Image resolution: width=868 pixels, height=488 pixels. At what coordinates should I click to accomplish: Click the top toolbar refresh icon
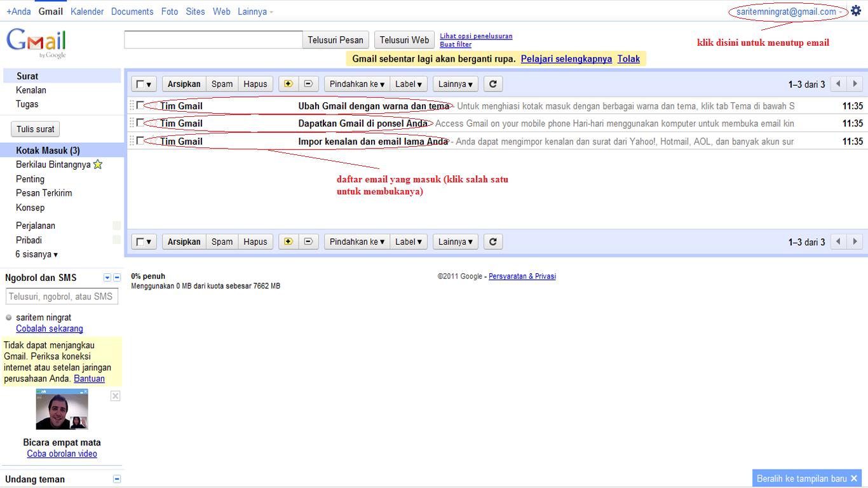point(493,83)
